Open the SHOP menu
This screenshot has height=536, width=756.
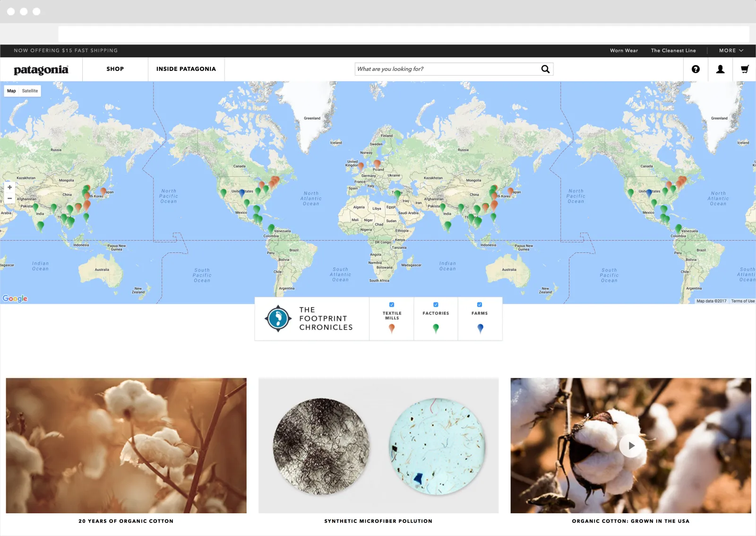coord(115,69)
